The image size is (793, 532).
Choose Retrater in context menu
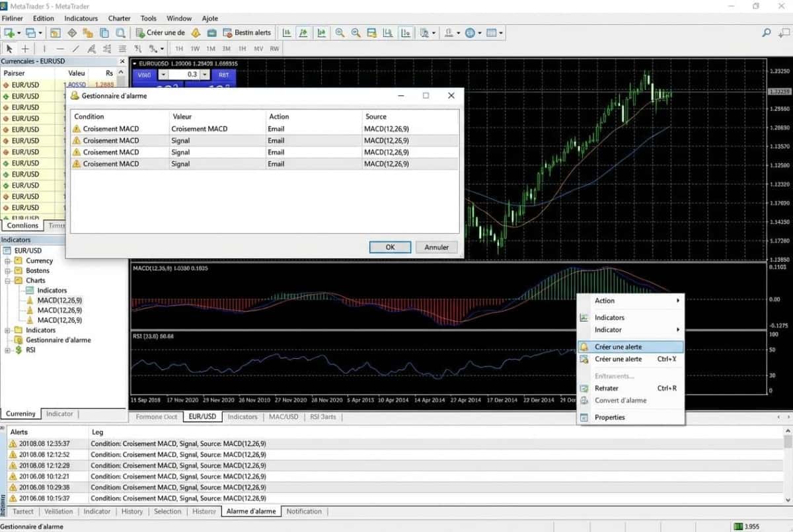(x=630, y=389)
